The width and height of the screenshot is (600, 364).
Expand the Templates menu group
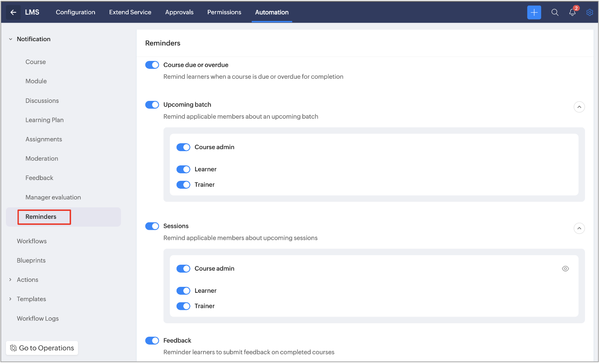11,299
